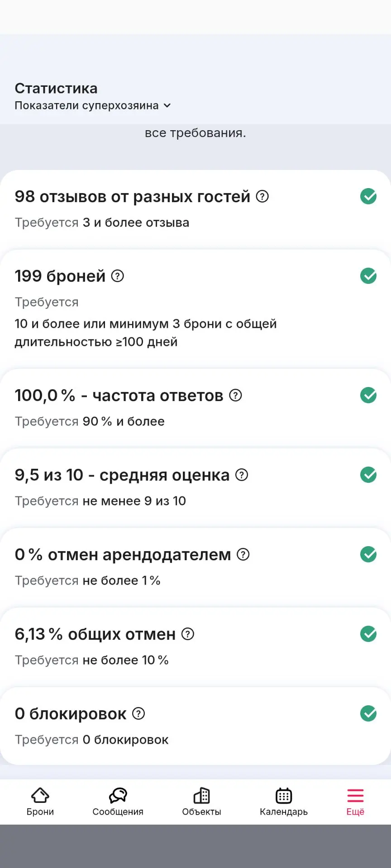391x868 pixels.
Task: Go to Сообщения tab
Action: pyautogui.click(x=118, y=802)
